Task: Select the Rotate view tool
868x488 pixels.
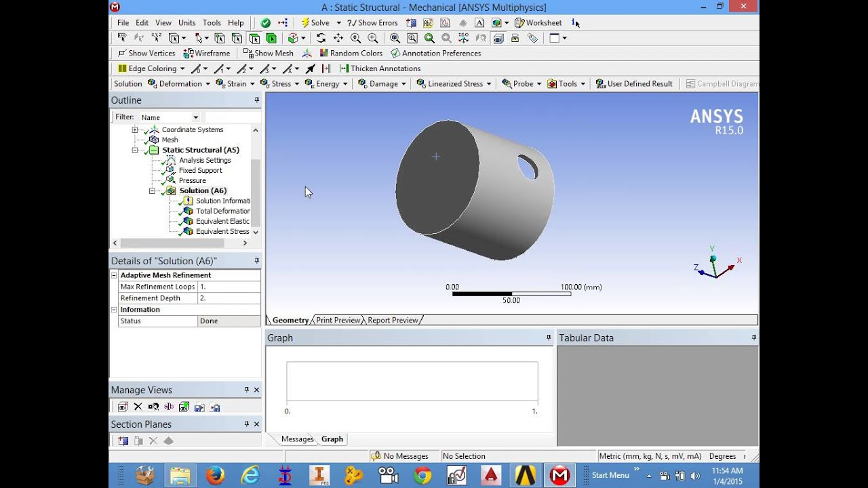Action: click(321, 38)
